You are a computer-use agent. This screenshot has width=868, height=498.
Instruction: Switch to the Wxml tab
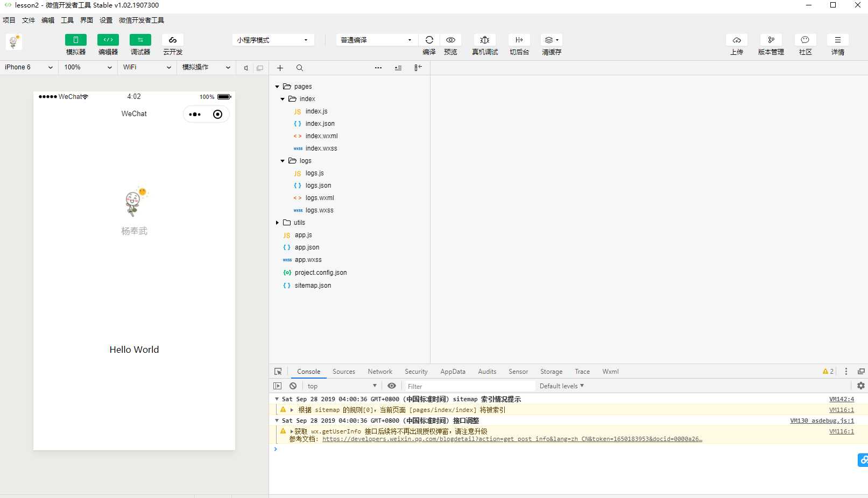pos(610,372)
